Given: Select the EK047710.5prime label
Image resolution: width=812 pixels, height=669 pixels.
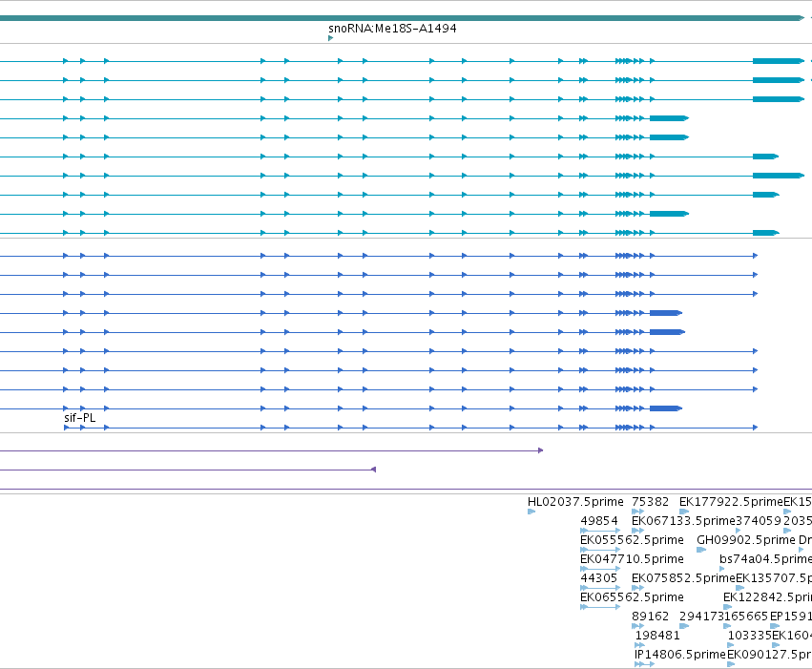Looking at the screenshot, I should click(x=632, y=559).
